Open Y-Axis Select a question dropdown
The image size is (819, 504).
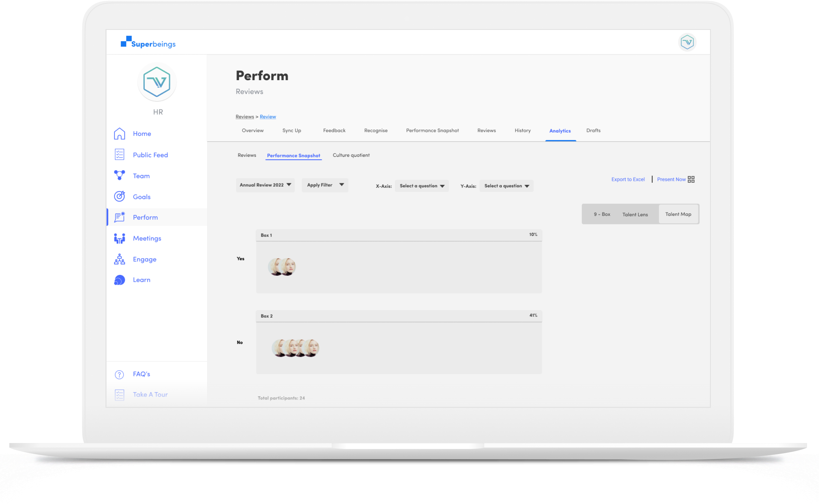point(506,186)
